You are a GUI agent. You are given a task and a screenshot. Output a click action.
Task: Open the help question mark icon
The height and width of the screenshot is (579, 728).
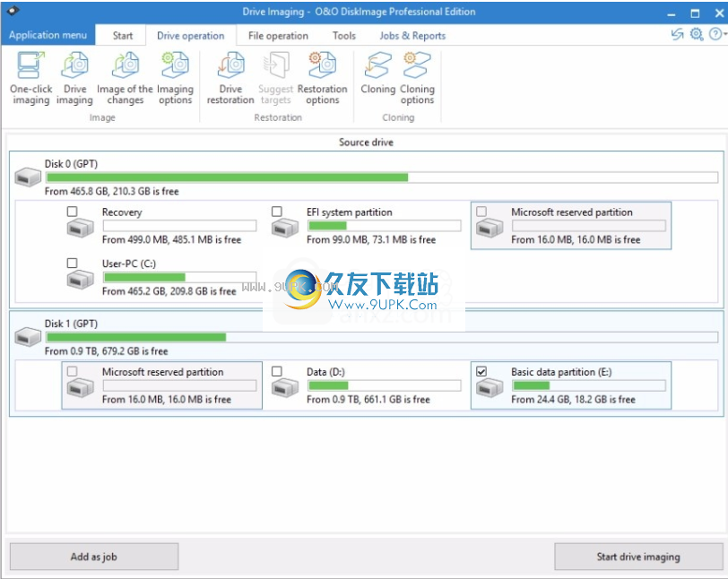[715, 34]
